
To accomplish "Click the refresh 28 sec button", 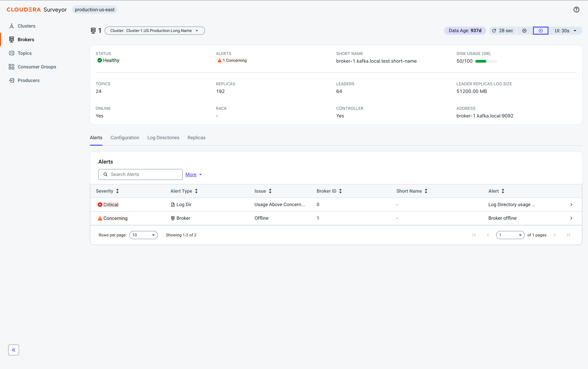I will [502, 31].
